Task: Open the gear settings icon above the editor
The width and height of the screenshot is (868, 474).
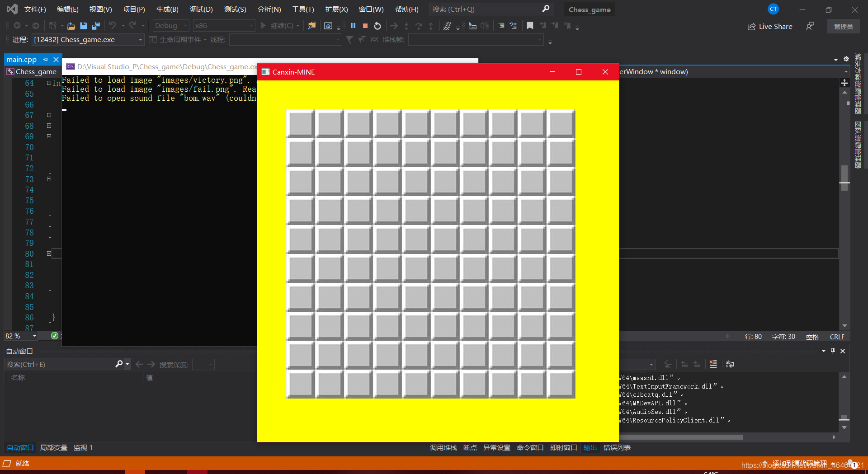Action: 846,59
